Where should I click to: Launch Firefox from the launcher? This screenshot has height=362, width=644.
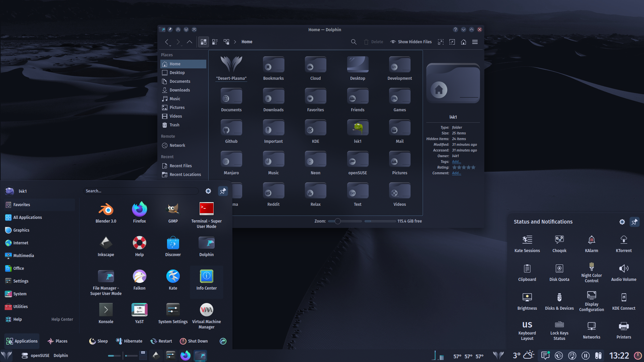(140, 213)
